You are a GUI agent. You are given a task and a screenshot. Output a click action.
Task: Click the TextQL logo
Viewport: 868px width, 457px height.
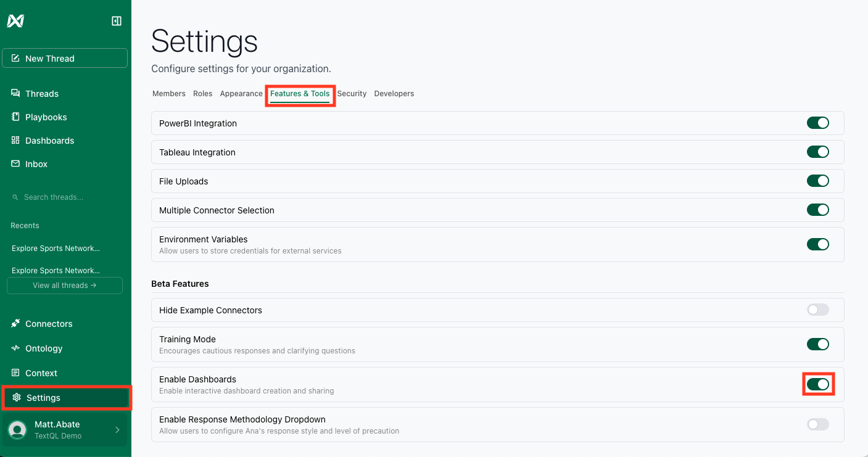coord(14,19)
